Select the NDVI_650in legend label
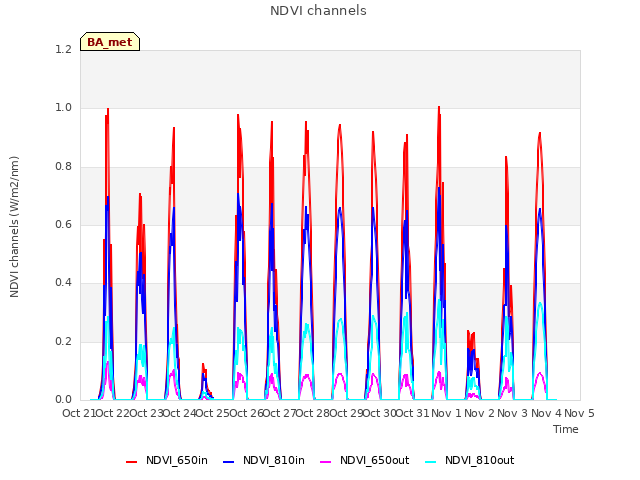The width and height of the screenshot is (640, 480). [x=177, y=460]
